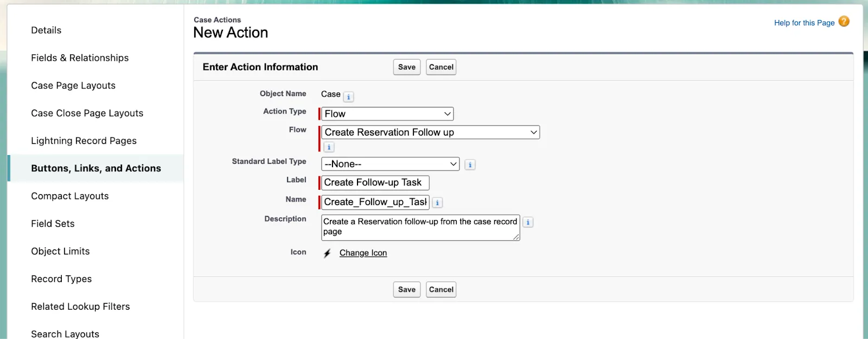Focus the Description text area
This screenshot has width=868, height=339.
pos(420,227)
